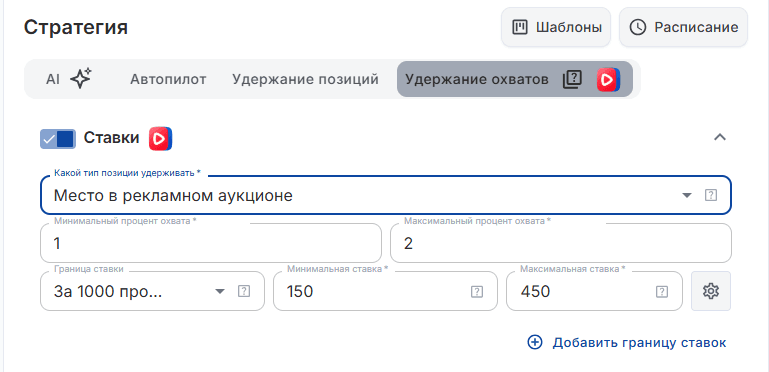Open the Граница ставки dropdown
769x372 pixels.
point(152,291)
